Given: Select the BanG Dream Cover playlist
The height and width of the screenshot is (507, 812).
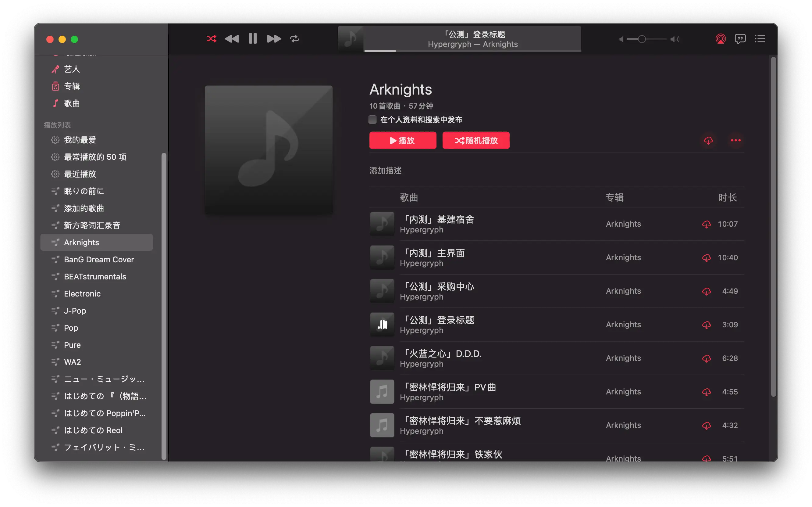Looking at the screenshot, I should click(97, 260).
